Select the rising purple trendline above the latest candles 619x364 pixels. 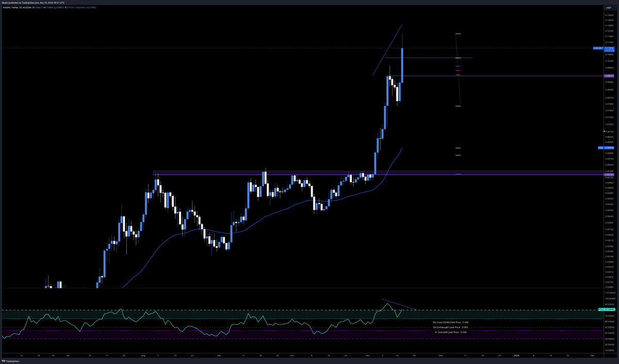387,49
